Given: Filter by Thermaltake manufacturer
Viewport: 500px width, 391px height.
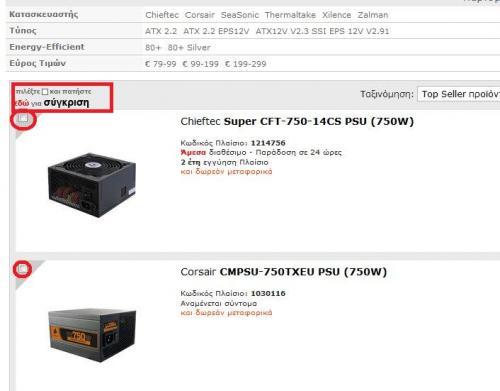Looking at the screenshot, I should (290, 15).
